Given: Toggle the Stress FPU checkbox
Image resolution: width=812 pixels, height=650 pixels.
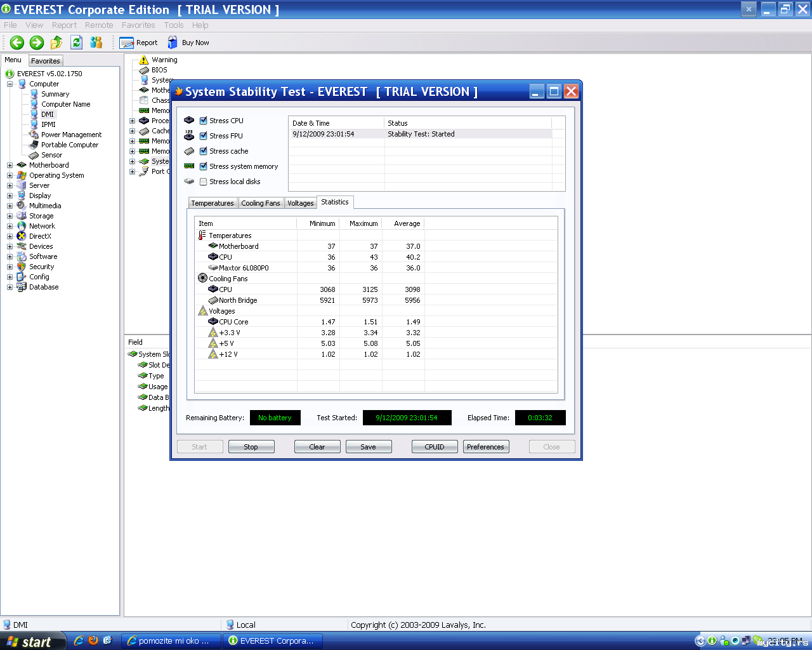Looking at the screenshot, I should tap(204, 136).
